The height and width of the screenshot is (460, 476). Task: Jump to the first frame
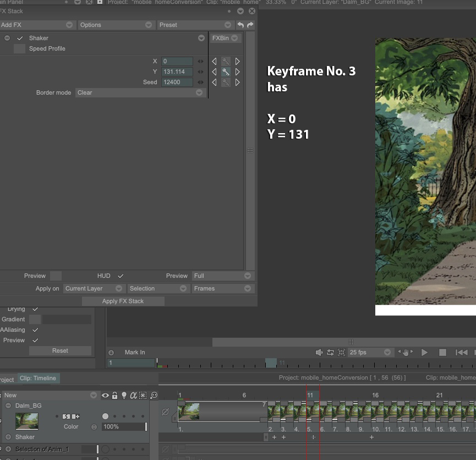[462, 352]
